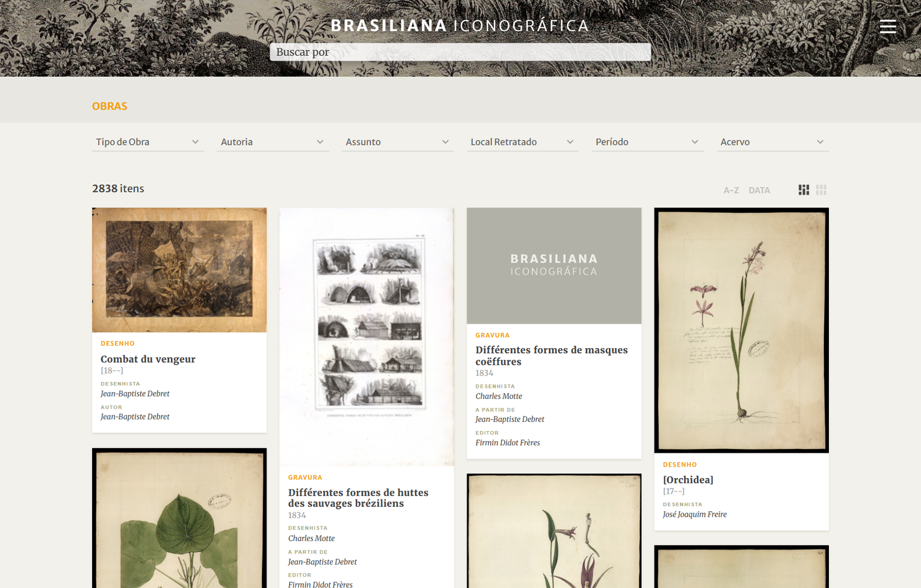Click the '[17--]' date on Orchidea card
This screenshot has height=588, width=921.
[673, 491]
